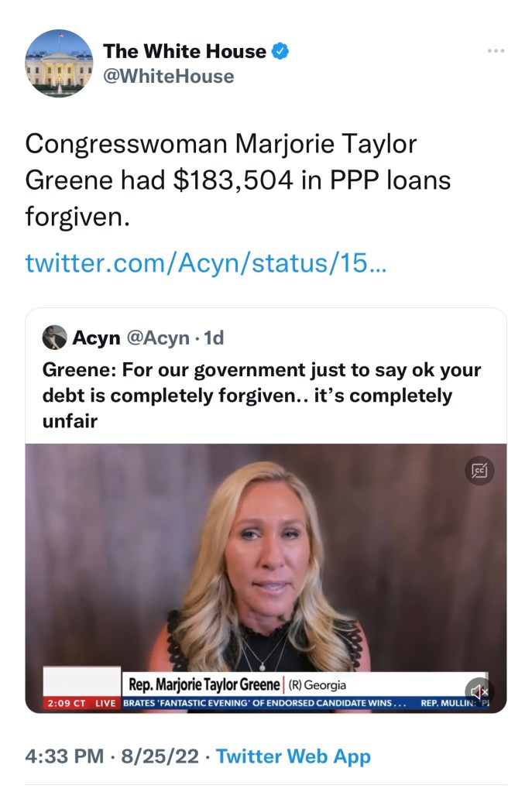532x792 pixels.
Task: Toggle closed captions icon on video
Action: click(479, 471)
